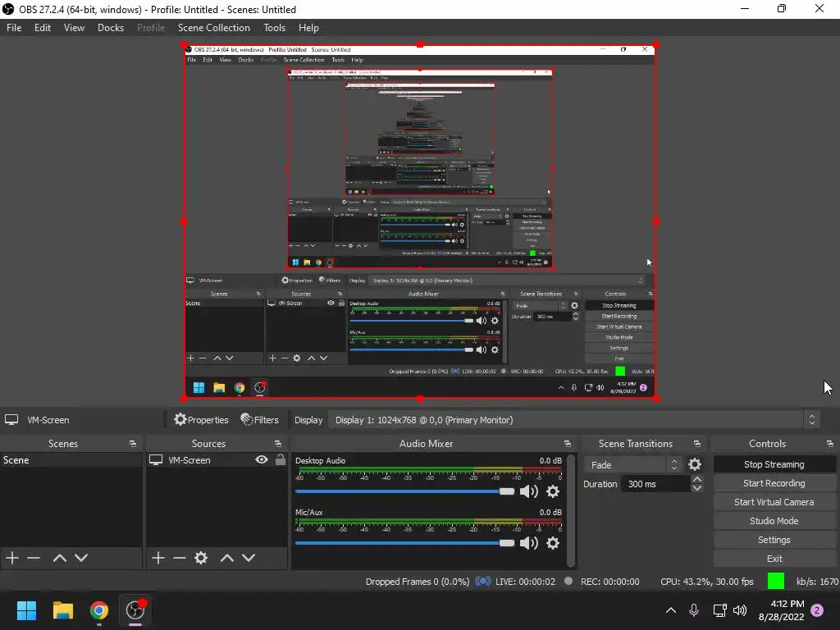Viewport: 840px width, 630px height.
Task: Pop out the Audio Mixer dock
Action: [x=568, y=444]
